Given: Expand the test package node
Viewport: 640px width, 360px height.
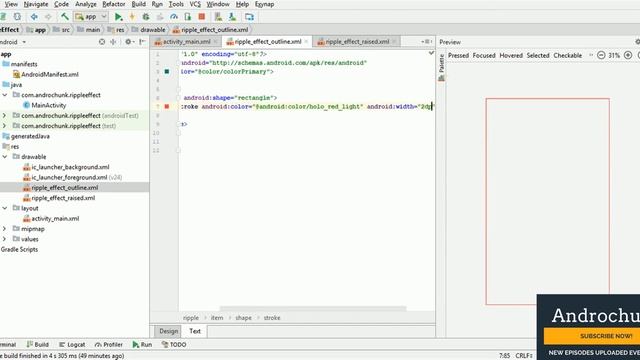Looking at the screenshot, I should pos(5,126).
